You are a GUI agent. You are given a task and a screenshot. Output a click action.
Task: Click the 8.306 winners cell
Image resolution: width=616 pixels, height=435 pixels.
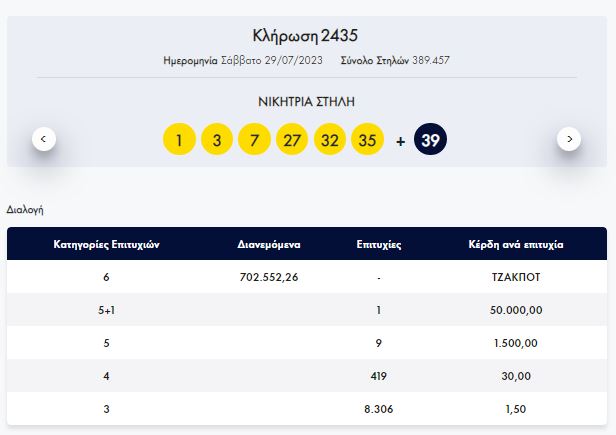pos(379,408)
